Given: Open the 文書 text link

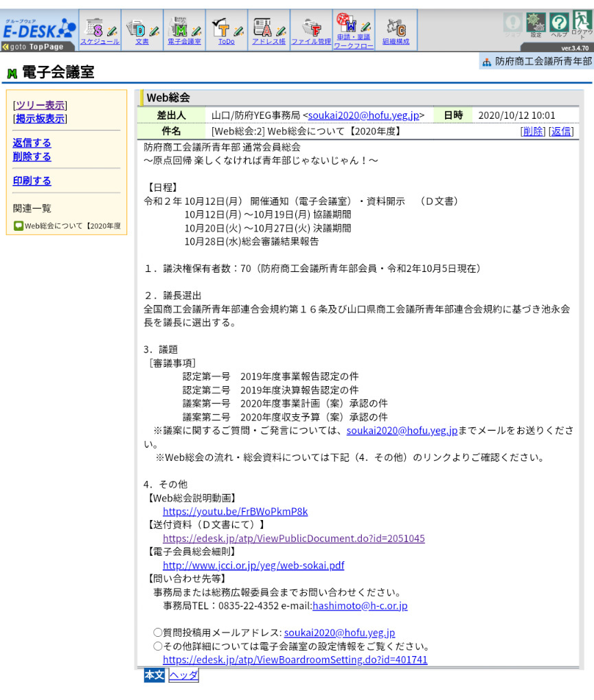Looking at the screenshot, I should coord(142,41).
